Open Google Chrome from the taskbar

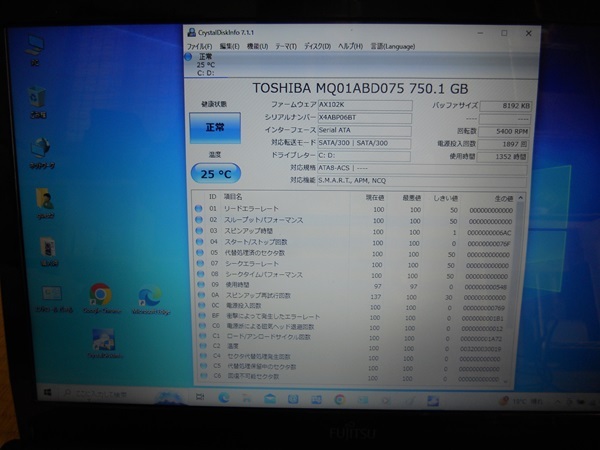(339, 400)
